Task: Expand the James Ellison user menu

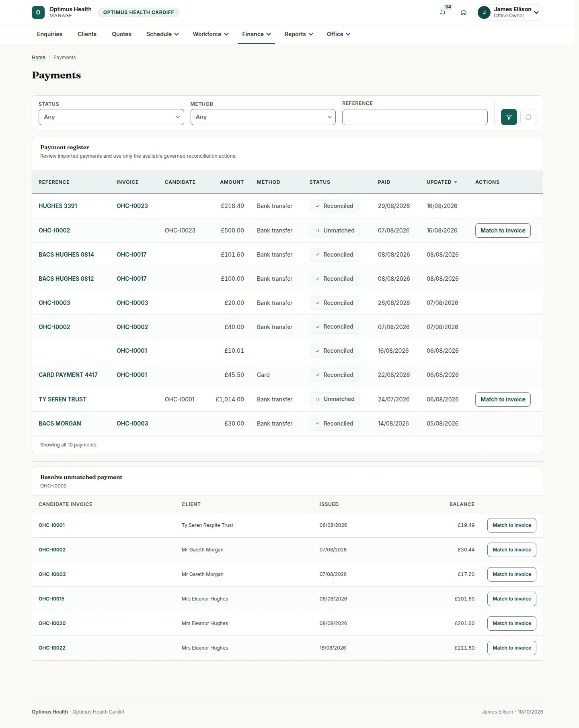Action: click(x=509, y=12)
